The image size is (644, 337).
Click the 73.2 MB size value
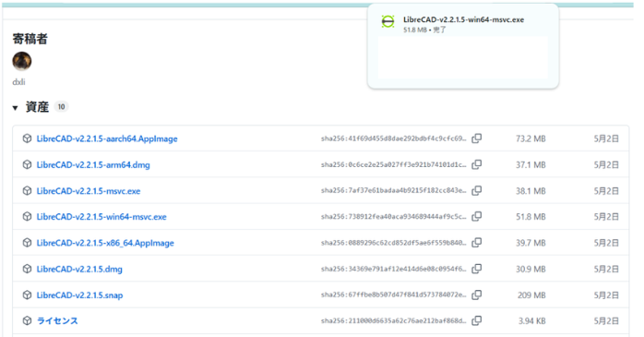tap(531, 138)
